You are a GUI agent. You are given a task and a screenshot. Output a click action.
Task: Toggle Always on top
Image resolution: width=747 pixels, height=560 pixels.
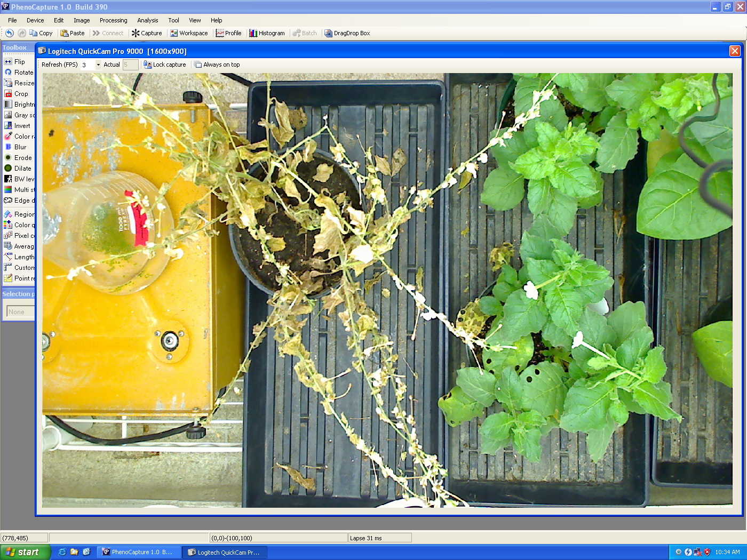coord(217,65)
